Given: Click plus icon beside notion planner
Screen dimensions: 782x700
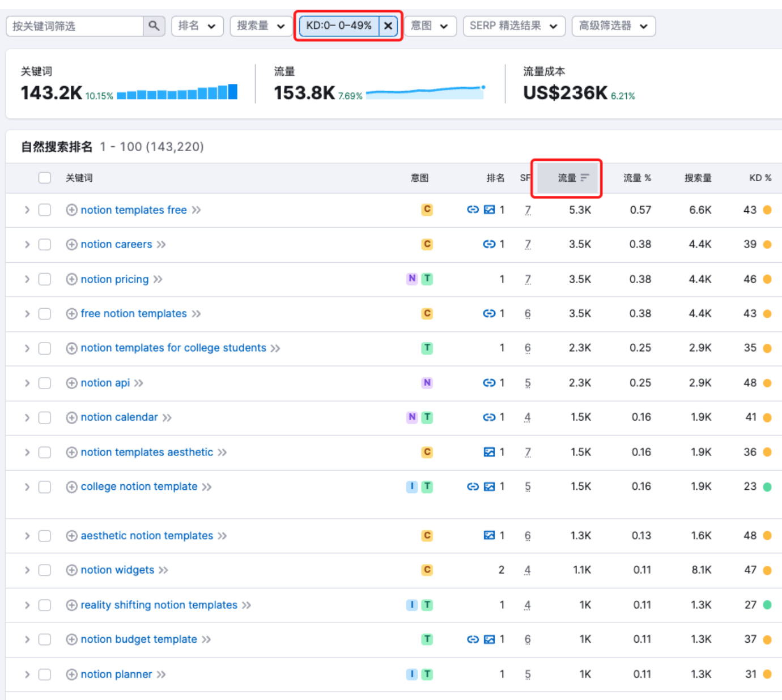Looking at the screenshot, I should (x=71, y=675).
